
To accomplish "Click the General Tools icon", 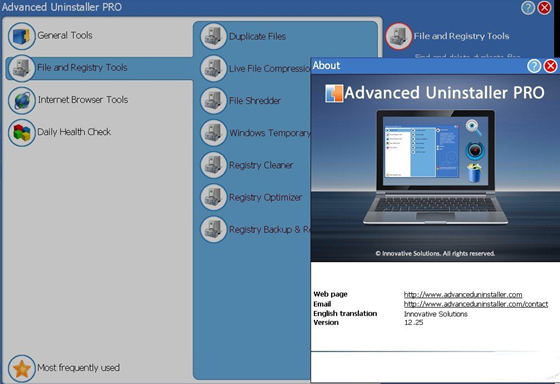I will click(21, 36).
